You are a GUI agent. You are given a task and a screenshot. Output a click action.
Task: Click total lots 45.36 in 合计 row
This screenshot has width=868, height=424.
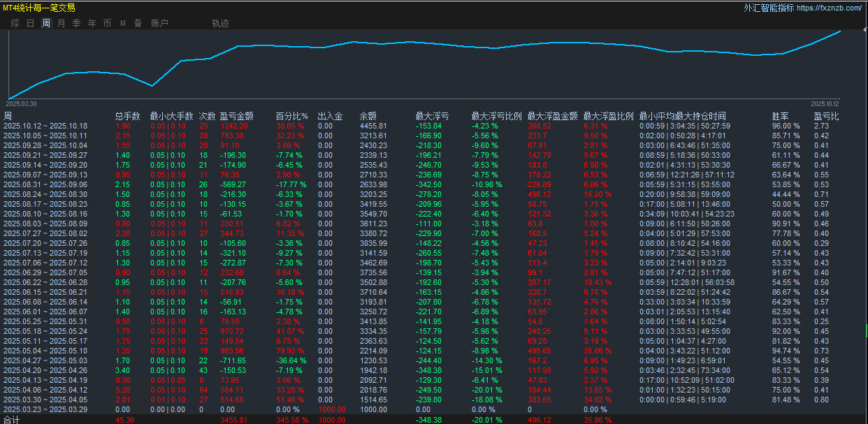point(126,420)
